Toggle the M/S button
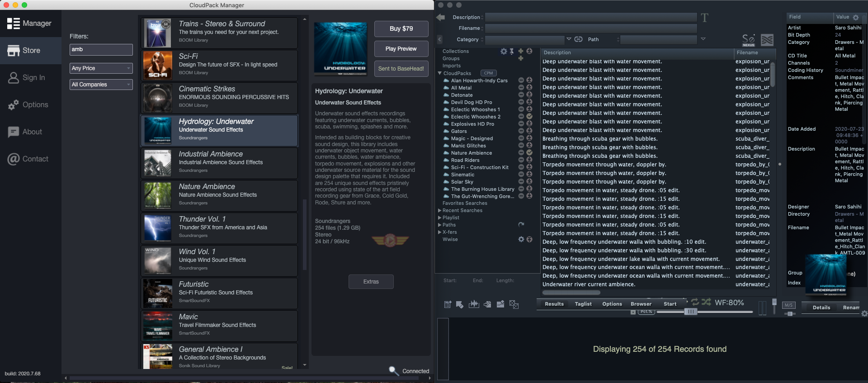Image resolution: width=868 pixels, height=383 pixels. coord(789,305)
